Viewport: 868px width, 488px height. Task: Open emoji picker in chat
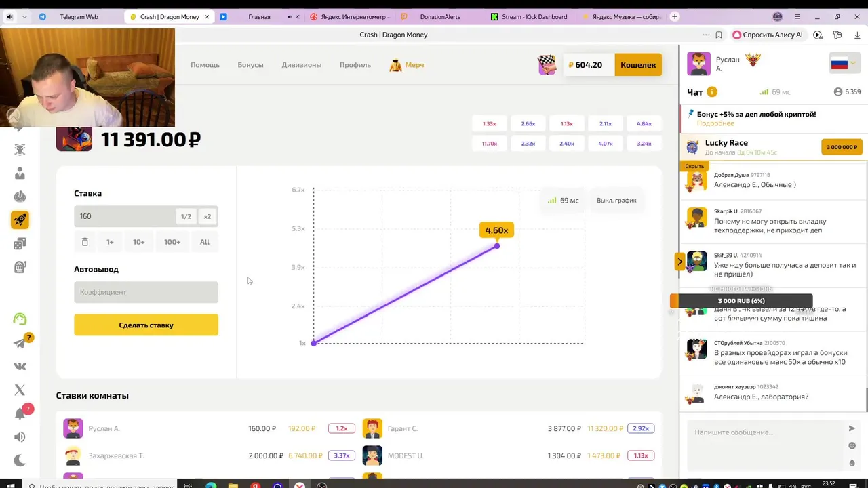852,445
